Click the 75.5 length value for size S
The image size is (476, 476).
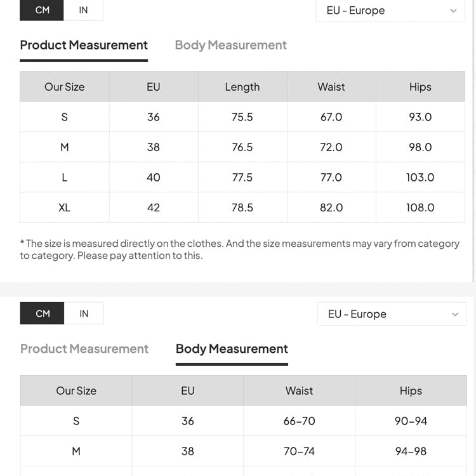[x=242, y=117]
